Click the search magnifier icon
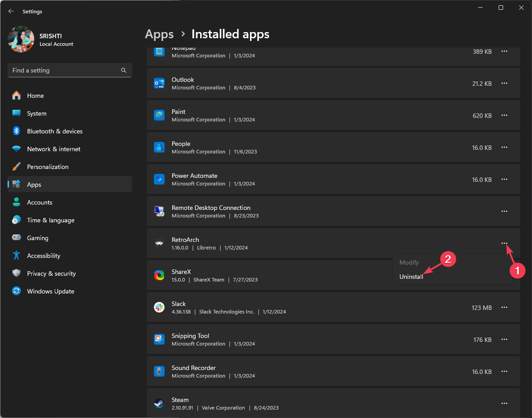Screen dimensions: 532x418 click(x=124, y=70)
